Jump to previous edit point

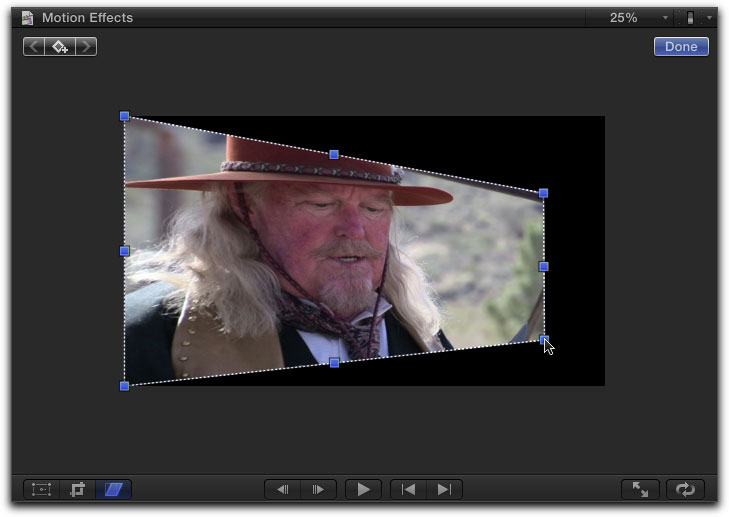pyautogui.click(x=408, y=490)
